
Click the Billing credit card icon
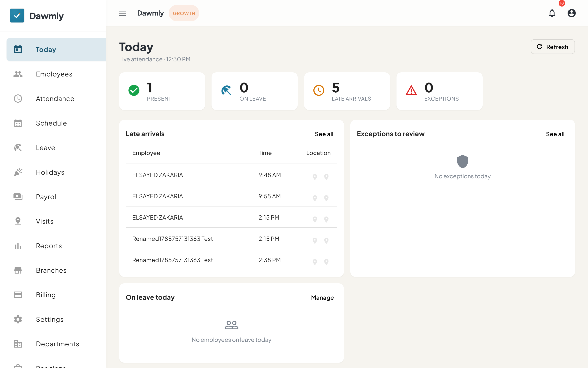(18, 295)
